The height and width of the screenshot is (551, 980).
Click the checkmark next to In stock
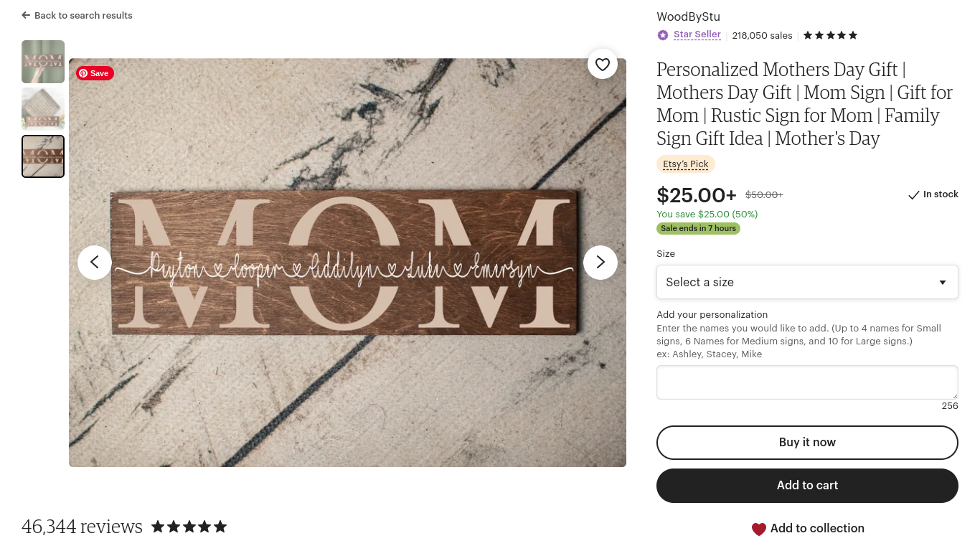[914, 194]
